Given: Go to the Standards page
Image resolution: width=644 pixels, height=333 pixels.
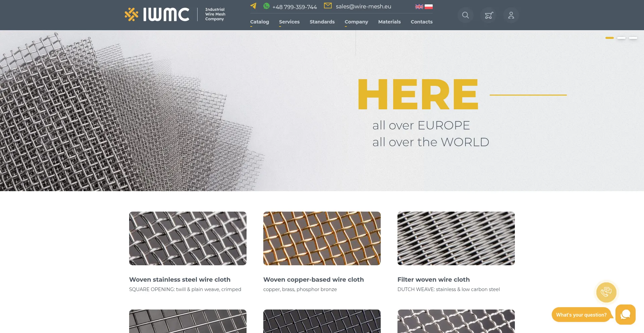Looking at the screenshot, I should pyautogui.click(x=322, y=22).
